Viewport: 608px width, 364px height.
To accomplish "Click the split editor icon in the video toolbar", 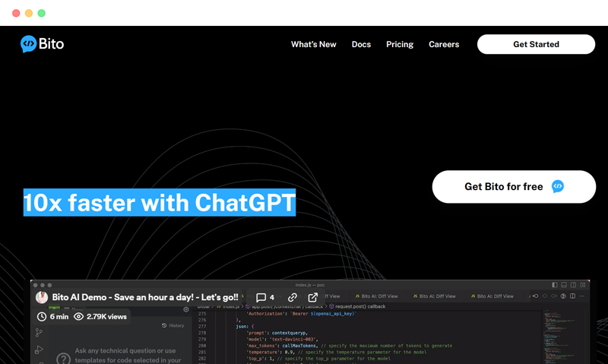I will pyautogui.click(x=573, y=296).
